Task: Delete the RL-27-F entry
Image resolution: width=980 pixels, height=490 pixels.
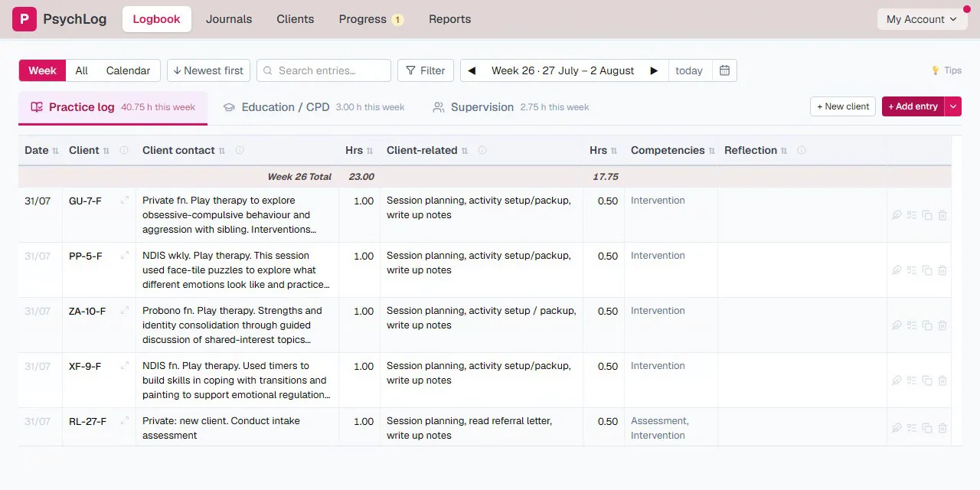Action: coord(942,428)
